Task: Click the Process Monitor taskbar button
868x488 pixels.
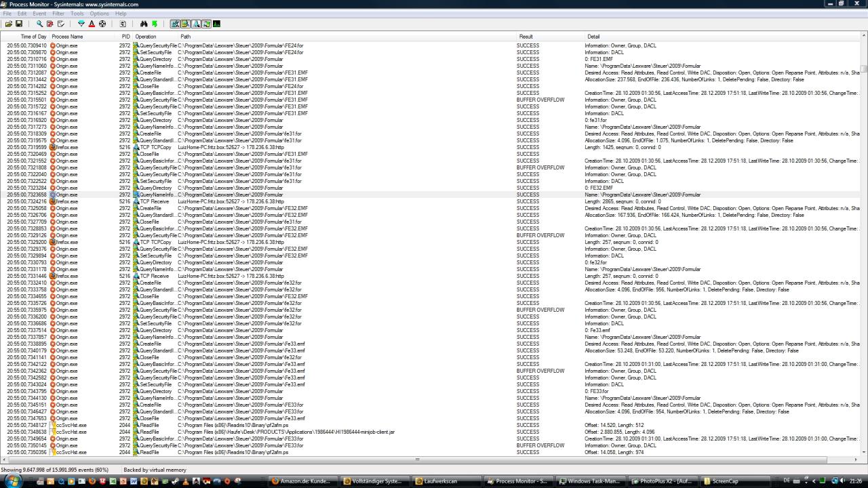Action: tap(519, 481)
